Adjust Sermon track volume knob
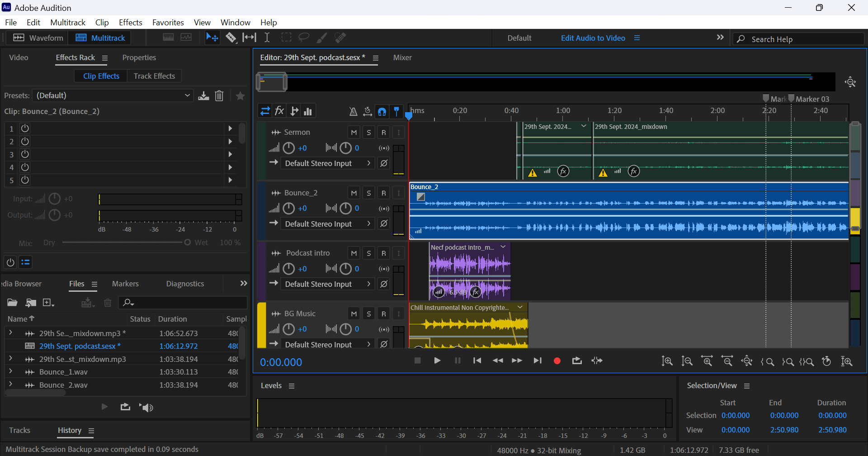 (x=288, y=148)
